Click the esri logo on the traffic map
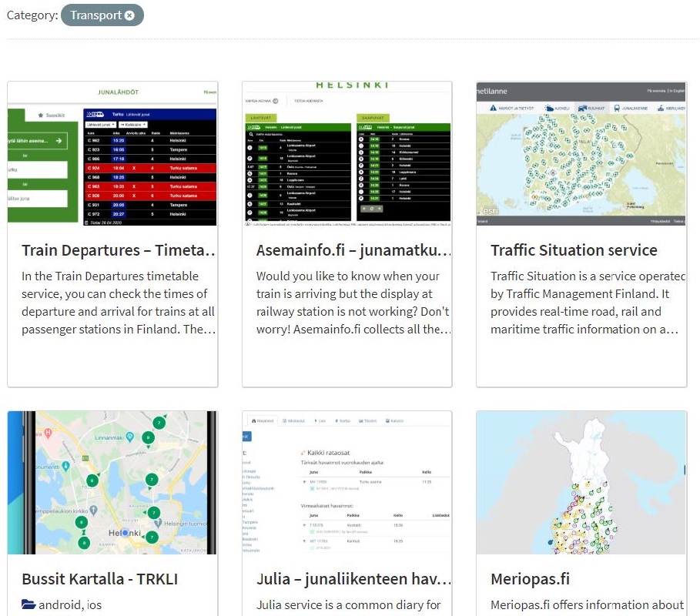 489,210
